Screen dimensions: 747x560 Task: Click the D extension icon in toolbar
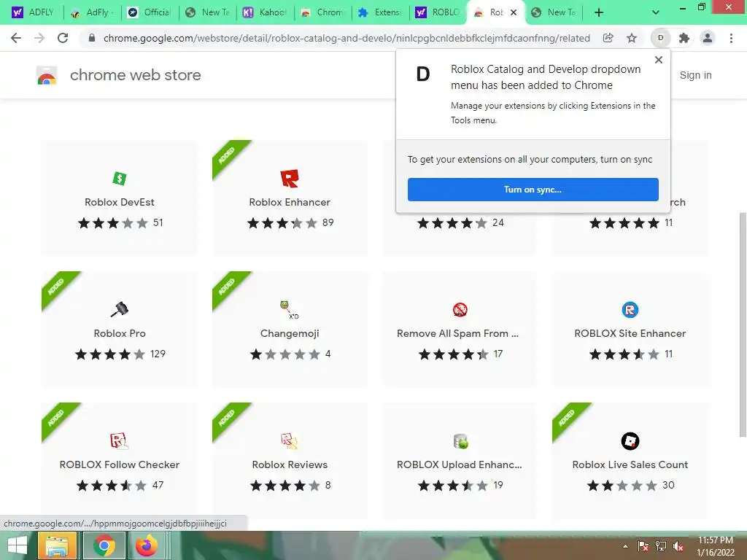pyautogui.click(x=660, y=38)
